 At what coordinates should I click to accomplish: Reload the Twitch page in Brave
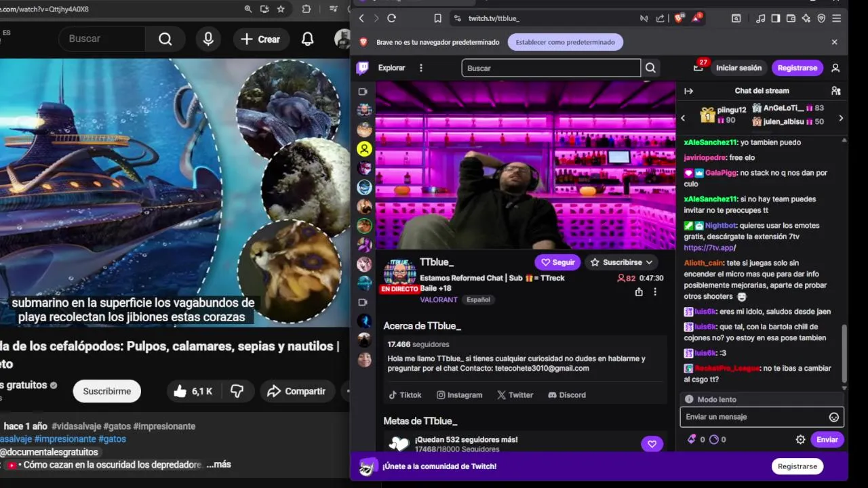click(x=391, y=18)
